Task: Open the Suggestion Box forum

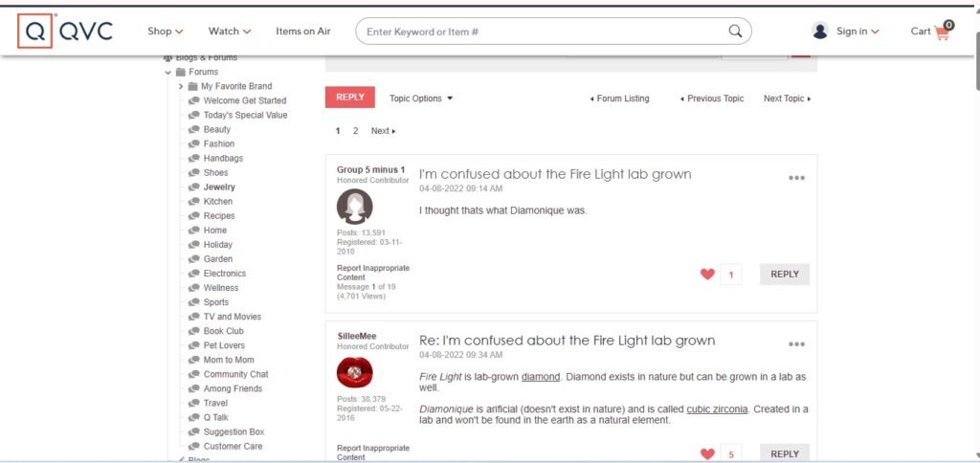Action: tap(234, 431)
